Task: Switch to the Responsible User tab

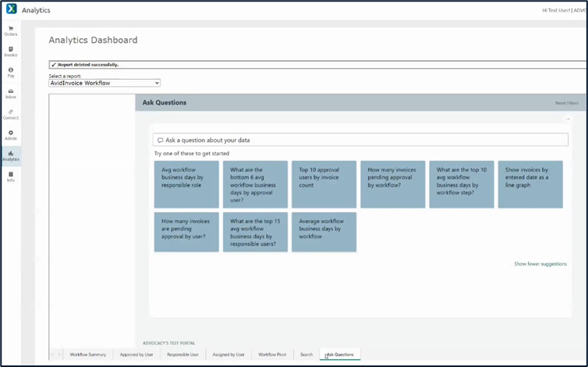Action: click(182, 355)
